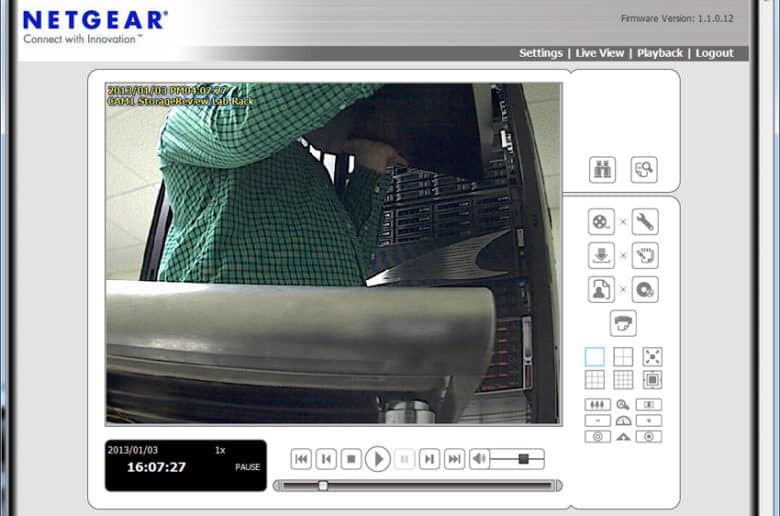Skip to the end of recording
Viewport: 780px width, 516px height.
(x=454, y=459)
